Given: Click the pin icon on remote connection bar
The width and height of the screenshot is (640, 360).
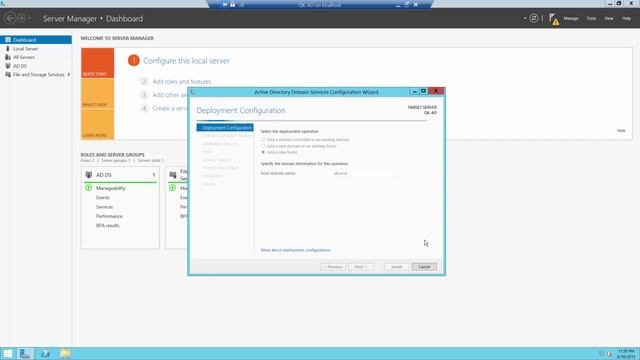Looking at the screenshot, I should (x=225, y=4).
